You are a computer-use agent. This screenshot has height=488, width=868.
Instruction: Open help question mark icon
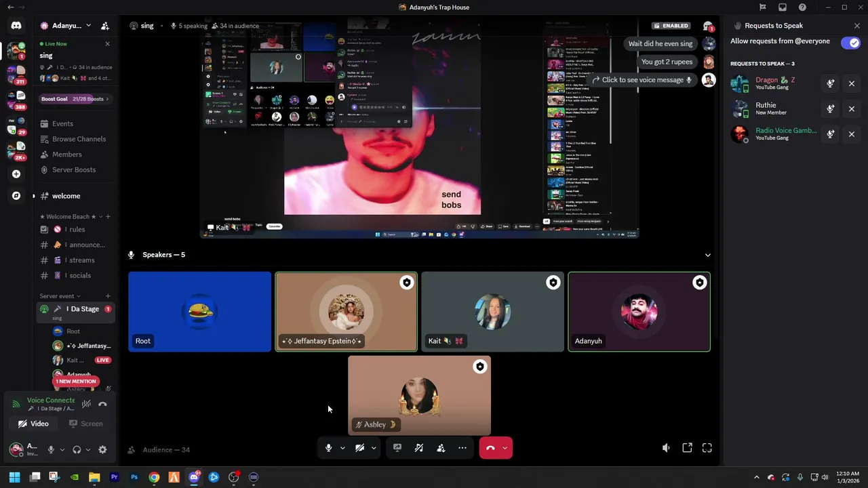[x=803, y=7]
